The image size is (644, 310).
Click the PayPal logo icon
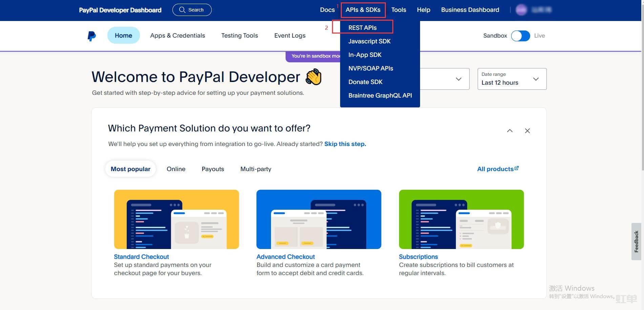(92, 36)
